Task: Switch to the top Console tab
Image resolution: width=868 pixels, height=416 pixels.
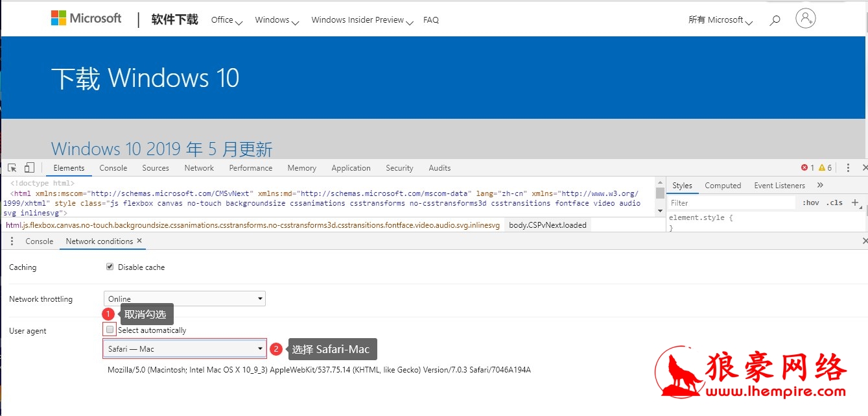Action: 113,167
